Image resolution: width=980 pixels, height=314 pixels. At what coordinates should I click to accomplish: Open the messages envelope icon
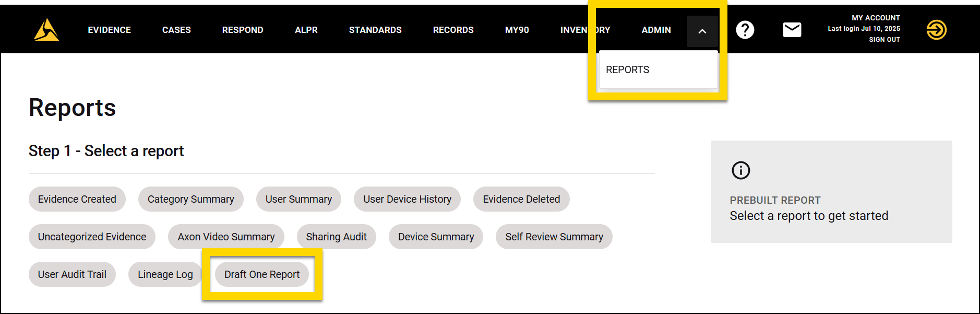pyautogui.click(x=792, y=30)
